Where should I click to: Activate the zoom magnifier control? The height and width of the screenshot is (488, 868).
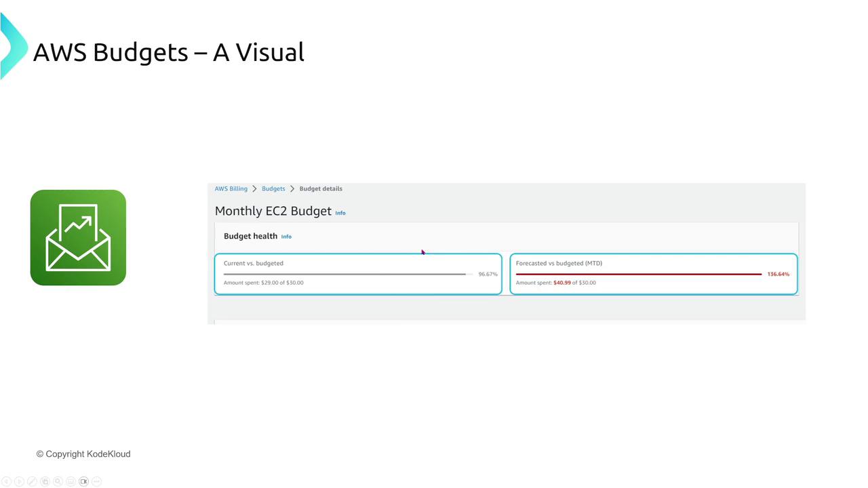[x=58, y=481]
